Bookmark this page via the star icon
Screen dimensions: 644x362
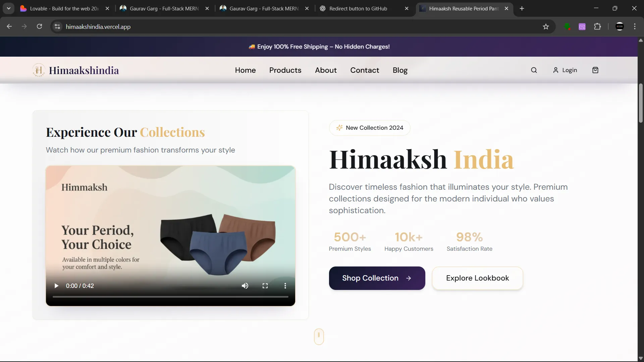(546, 26)
